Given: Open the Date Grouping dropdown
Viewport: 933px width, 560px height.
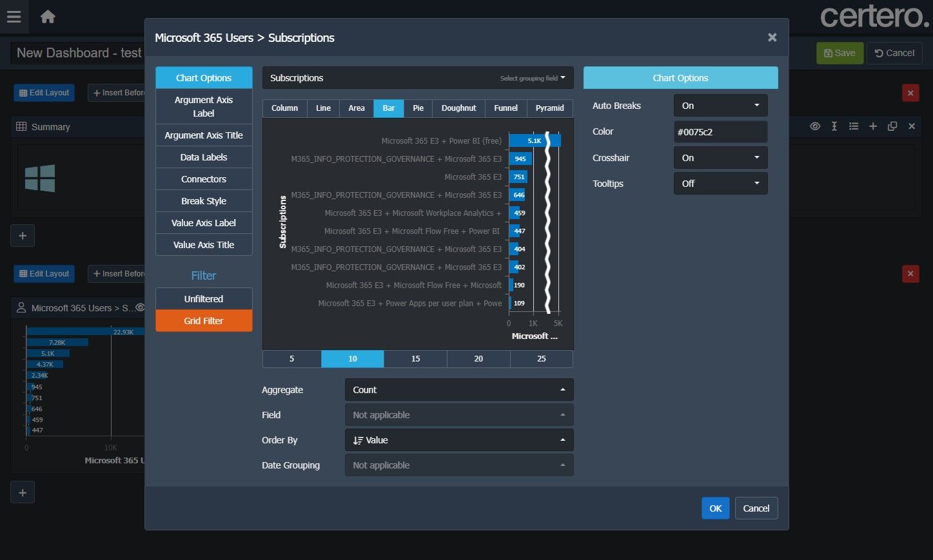Looking at the screenshot, I should tap(459, 465).
